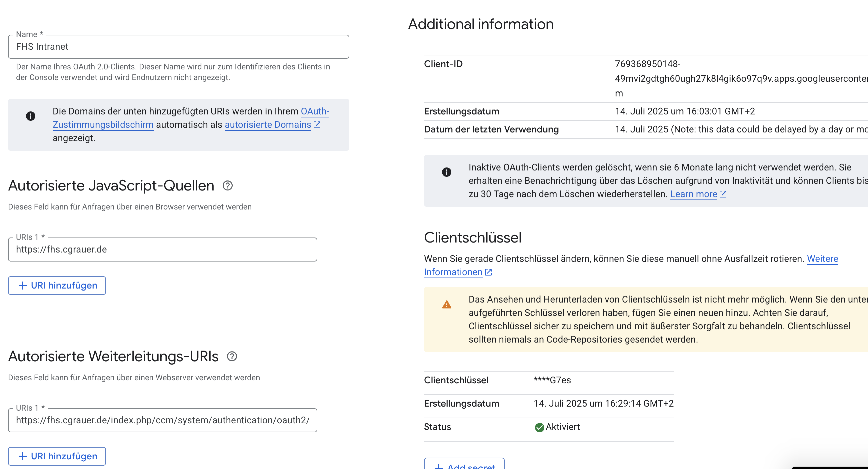The width and height of the screenshot is (868, 469).
Task: Click into the Name field with FHS Intranet
Action: coord(179,46)
